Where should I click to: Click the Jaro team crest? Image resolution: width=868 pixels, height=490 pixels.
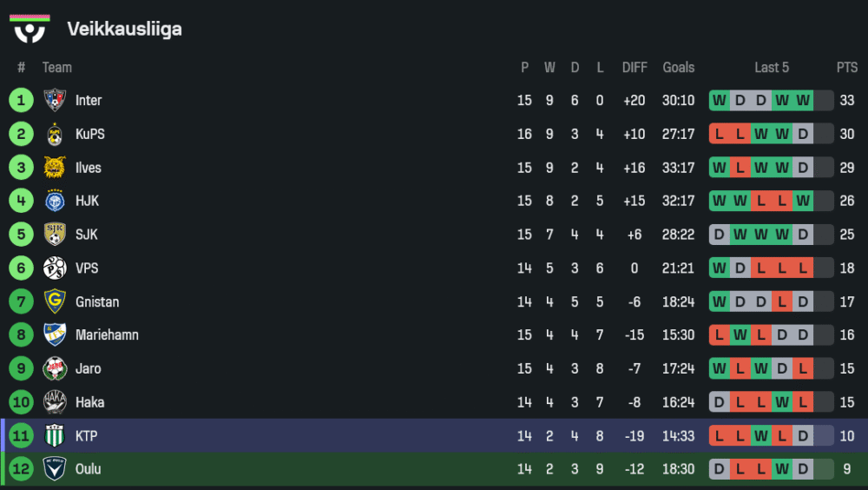coord(55,368)
